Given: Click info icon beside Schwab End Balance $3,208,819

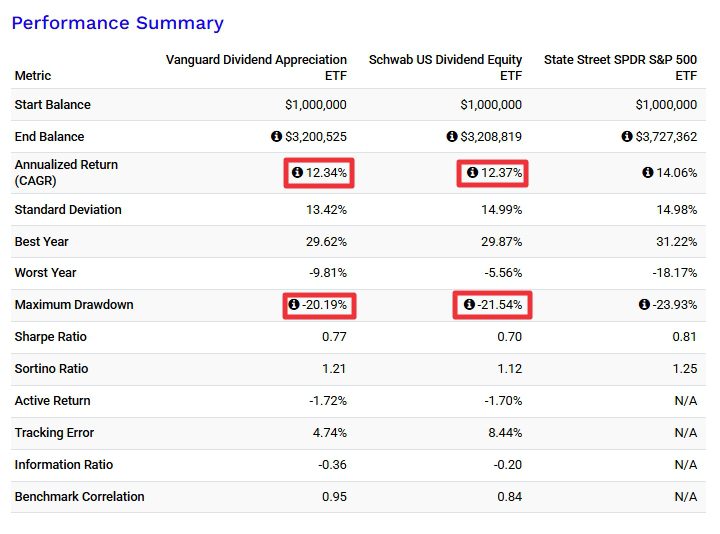Looking at the screenshot, I should pyautogui.click(x=452, y=137).
